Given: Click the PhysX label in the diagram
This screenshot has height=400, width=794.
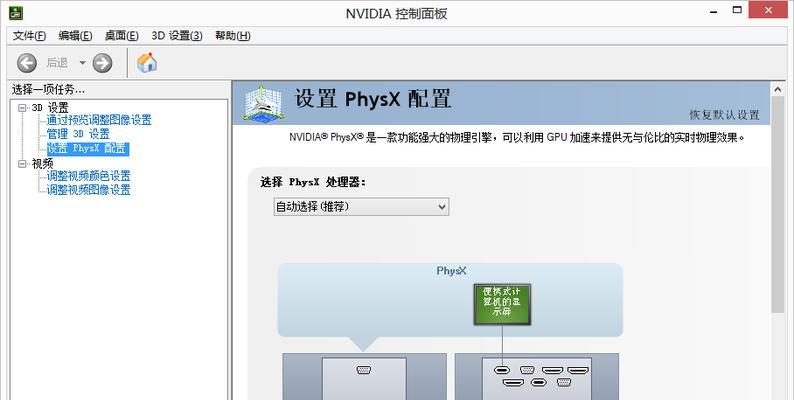Looking at the screenshot, I should tap(451, 271).
